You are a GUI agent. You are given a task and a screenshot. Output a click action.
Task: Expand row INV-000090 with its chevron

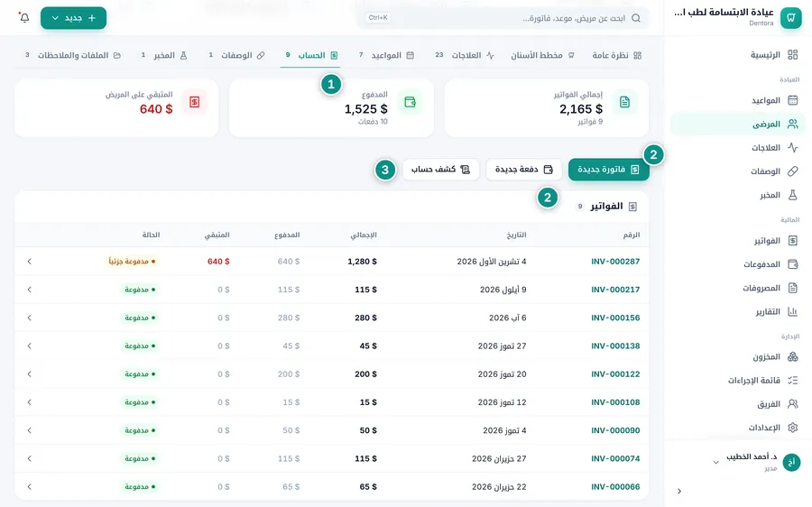pos(29,430)
